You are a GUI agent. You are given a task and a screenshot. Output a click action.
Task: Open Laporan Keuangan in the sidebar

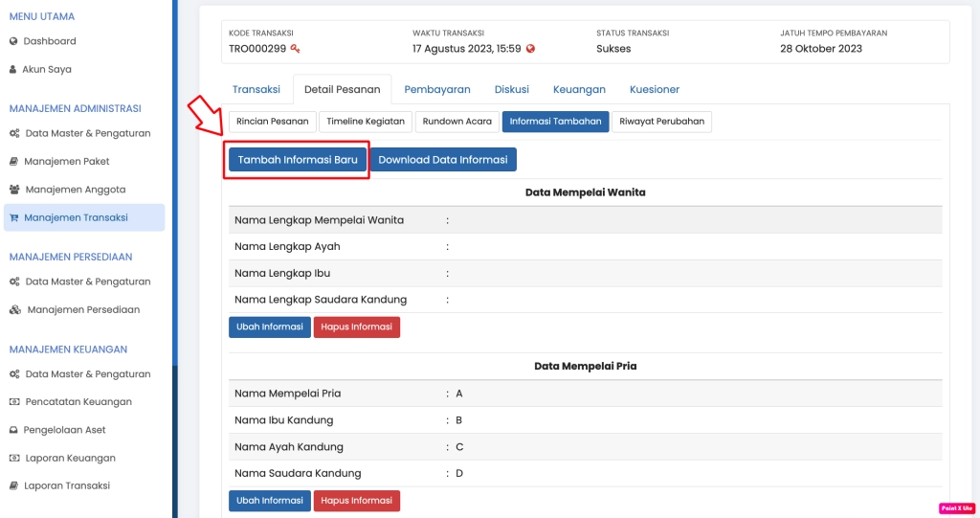point(69,458)
